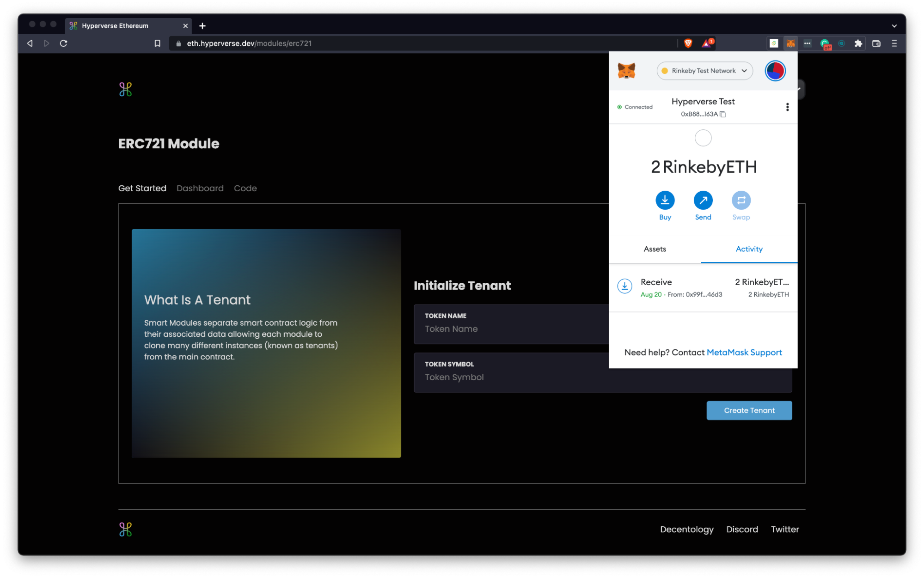Viewport: 924px width, 578px height.
Task: Click the MetaMask fox extension icon in toolbar
Action: coord(791,43)
